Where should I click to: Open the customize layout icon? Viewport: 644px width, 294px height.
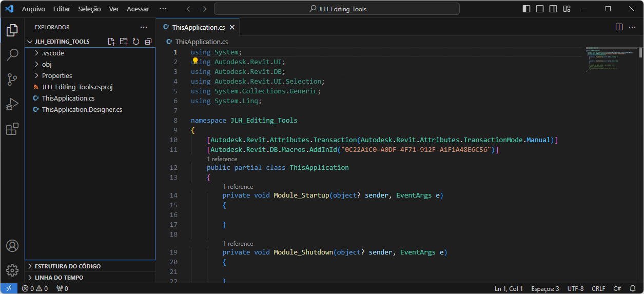(x=567, y=9)
